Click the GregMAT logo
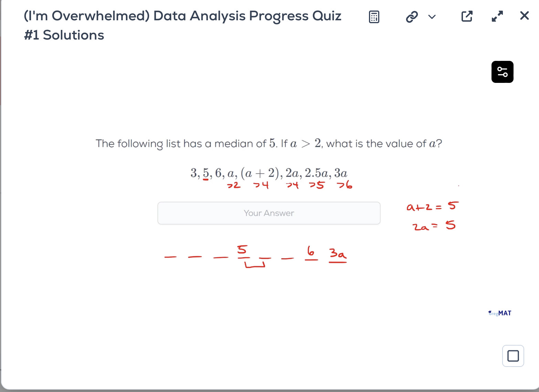 click(500, 313)
